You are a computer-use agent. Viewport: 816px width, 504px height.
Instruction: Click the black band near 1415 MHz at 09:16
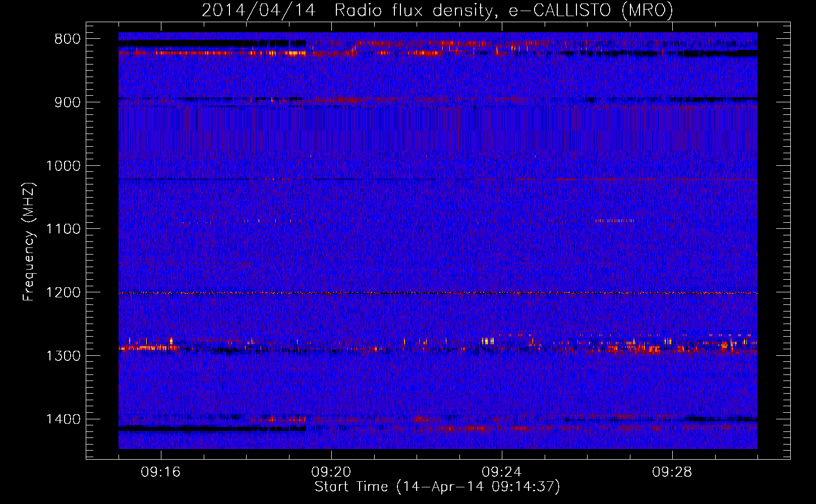pyautogui.click(x=212, y=428)
